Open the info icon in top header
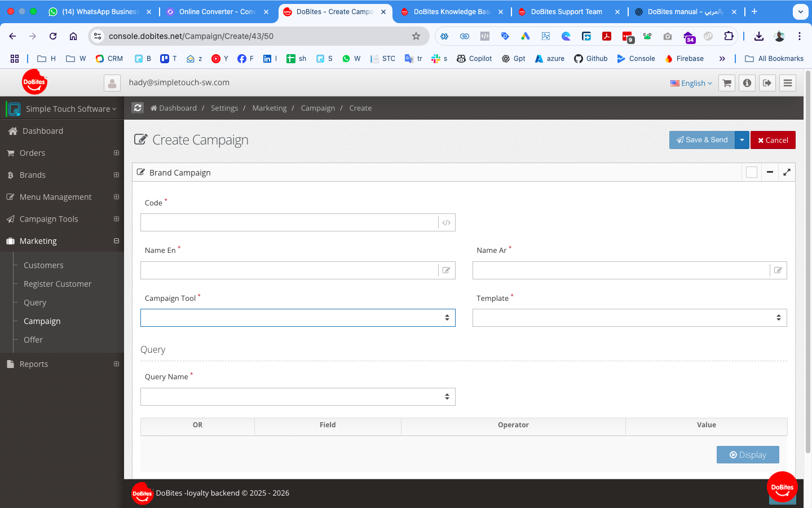This screenshot has width=812, height=508. coord(747,83)
